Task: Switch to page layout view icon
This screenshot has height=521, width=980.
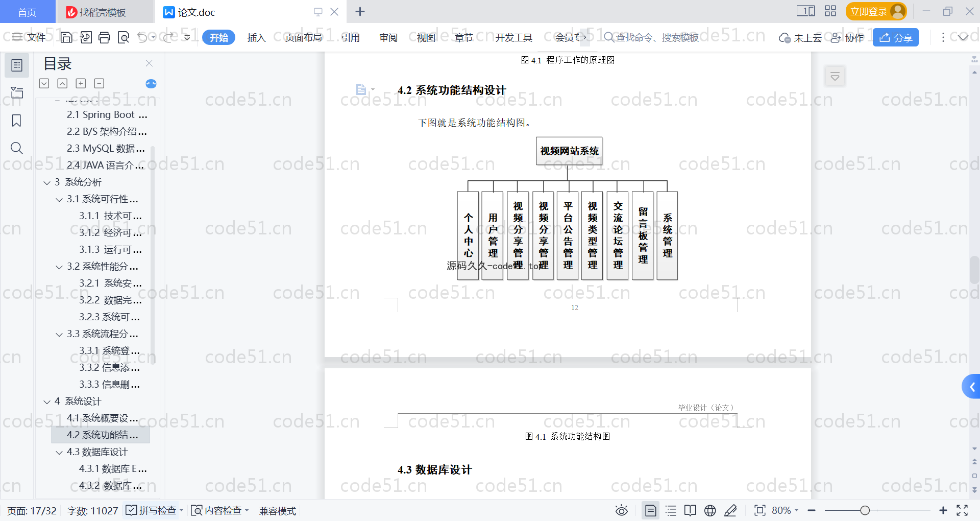Action: [650, 510]
